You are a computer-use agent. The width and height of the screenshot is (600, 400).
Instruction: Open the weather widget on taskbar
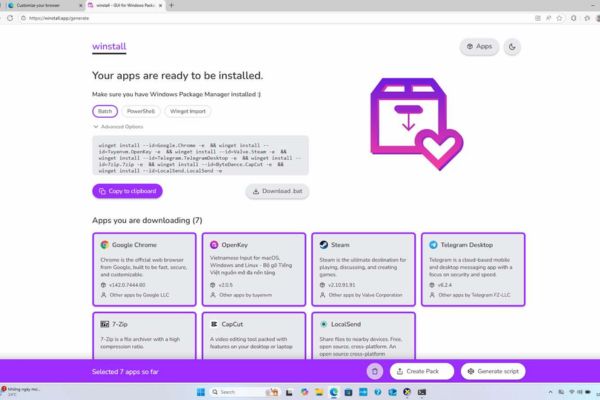click(x=20, y=392)
